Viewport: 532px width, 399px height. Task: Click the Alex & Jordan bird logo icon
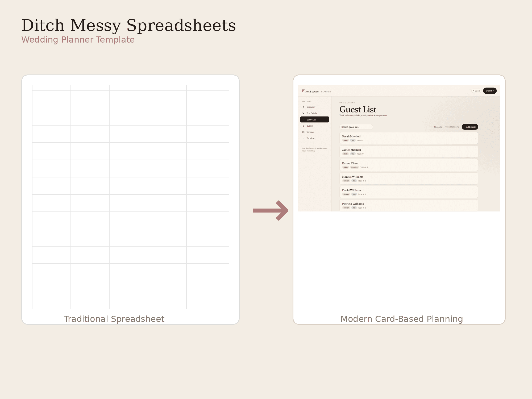point(303,91)
